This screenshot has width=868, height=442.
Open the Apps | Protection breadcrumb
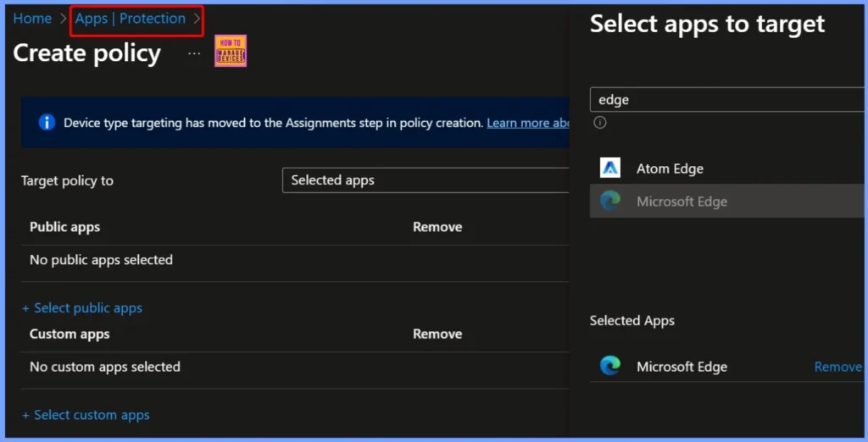pyautogui.click(x=130, y=19)
